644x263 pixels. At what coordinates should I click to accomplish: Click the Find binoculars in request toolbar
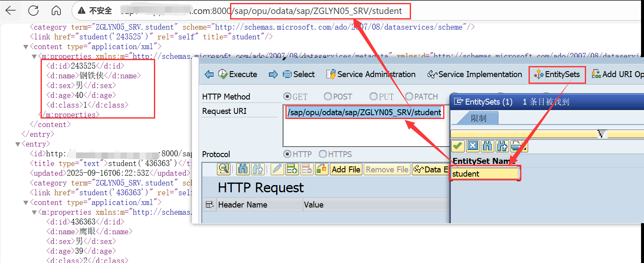(243, 169)
